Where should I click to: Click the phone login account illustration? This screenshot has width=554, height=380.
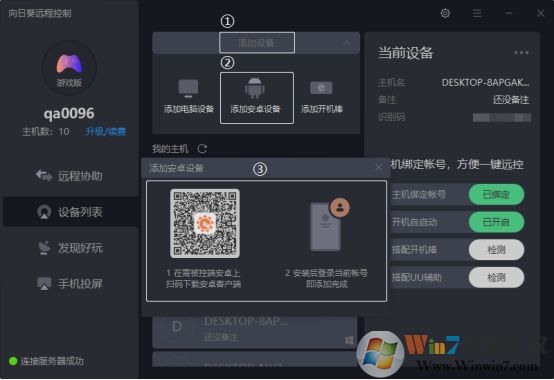tap(329, 224)
